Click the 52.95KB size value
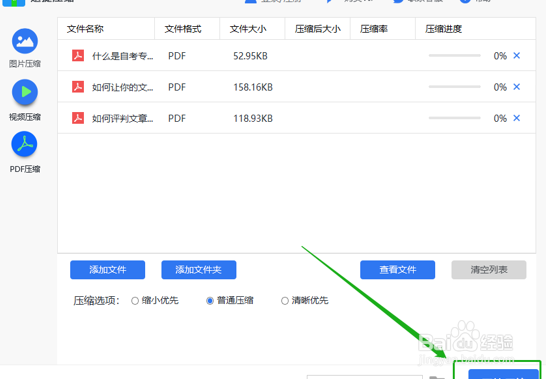This screenshot has height=379, width=546. 250,56
